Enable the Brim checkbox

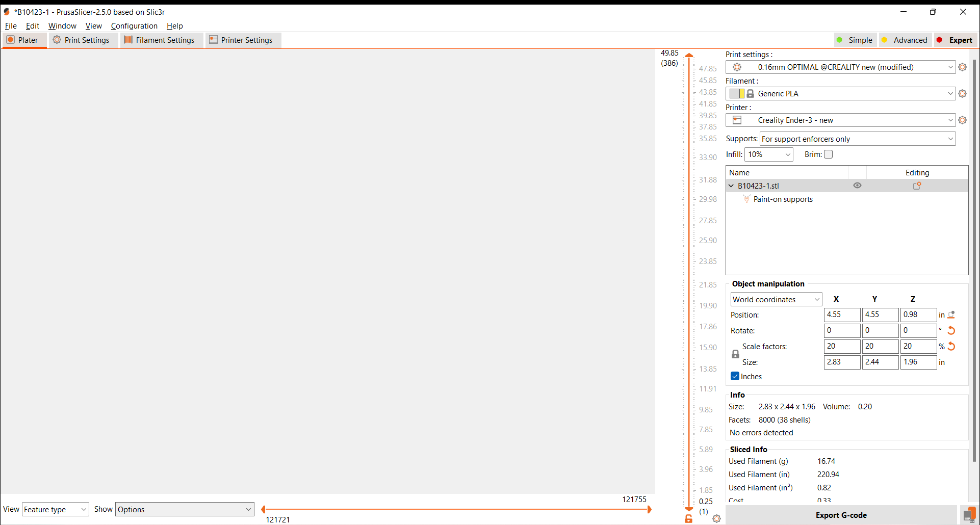[x=829, y=154]
